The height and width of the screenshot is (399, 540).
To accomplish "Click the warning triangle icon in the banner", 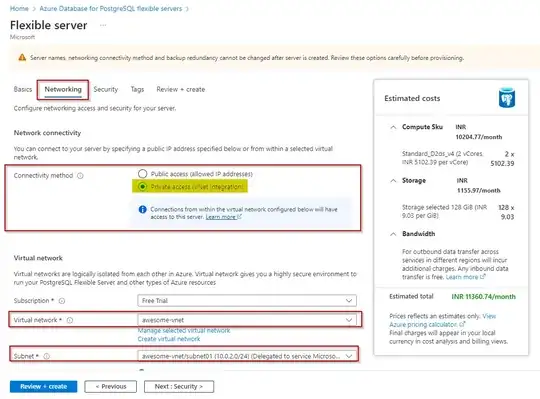I will click(x=22, y=57).
